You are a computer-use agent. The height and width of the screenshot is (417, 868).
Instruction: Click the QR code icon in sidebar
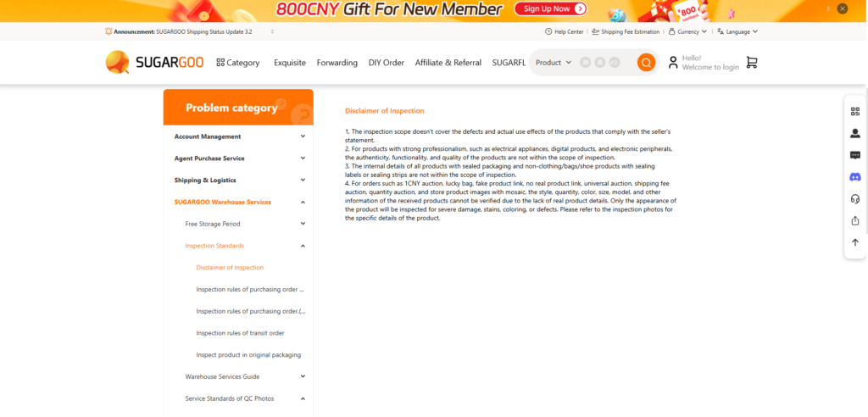pos(854,111)
